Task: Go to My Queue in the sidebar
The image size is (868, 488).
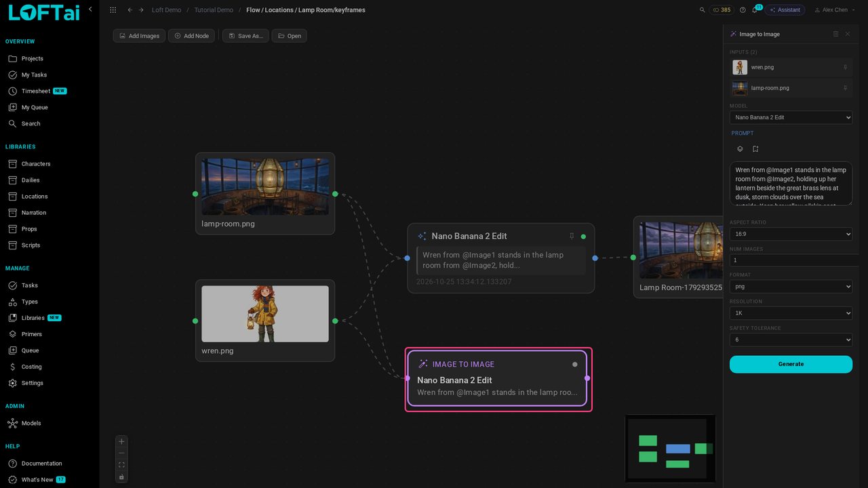Action: tap(35, 107)
